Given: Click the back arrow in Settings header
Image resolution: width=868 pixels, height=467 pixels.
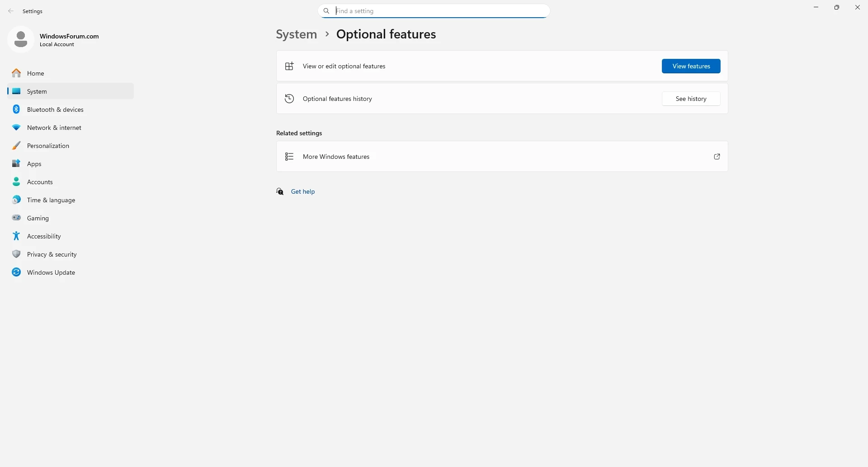Looking at the screenshot, I should 11,11.
